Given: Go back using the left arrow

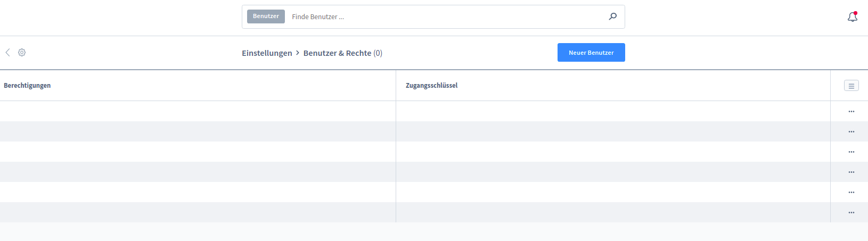Looking at the screenshot, I should pyautogui.click(x=7, y=52).
